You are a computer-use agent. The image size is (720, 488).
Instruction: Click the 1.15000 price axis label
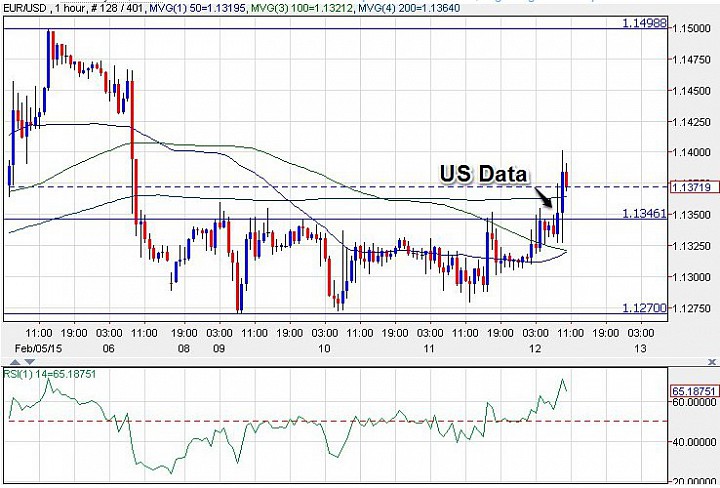tap(691, 28)
